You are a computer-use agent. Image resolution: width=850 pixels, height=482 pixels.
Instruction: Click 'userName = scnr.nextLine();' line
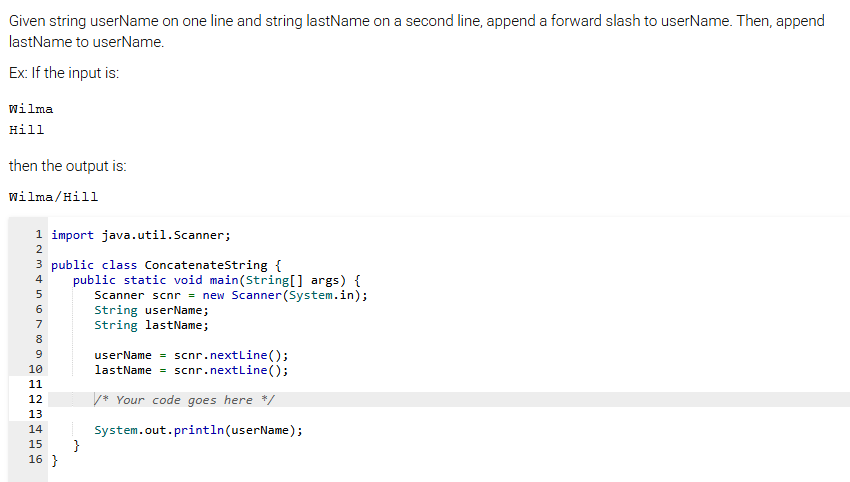[191, 355]
